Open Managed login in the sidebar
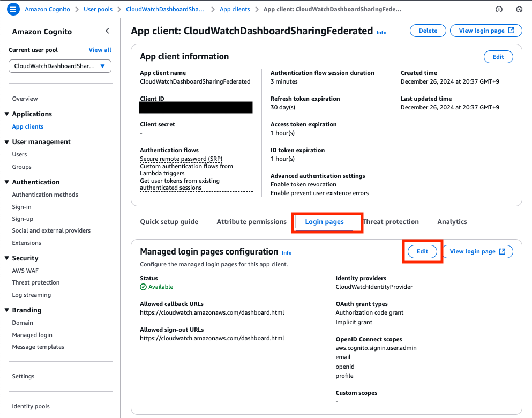 pos(32,335)
